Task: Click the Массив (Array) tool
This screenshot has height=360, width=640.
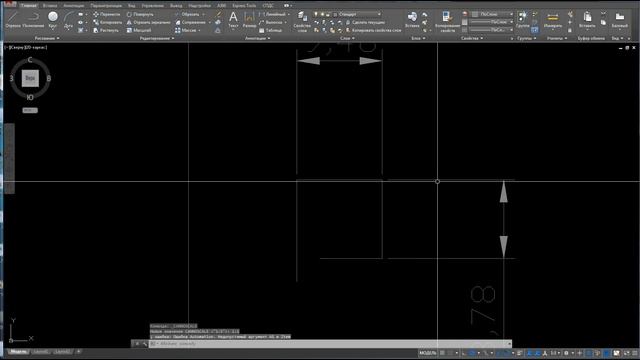Action: point(186,30)
